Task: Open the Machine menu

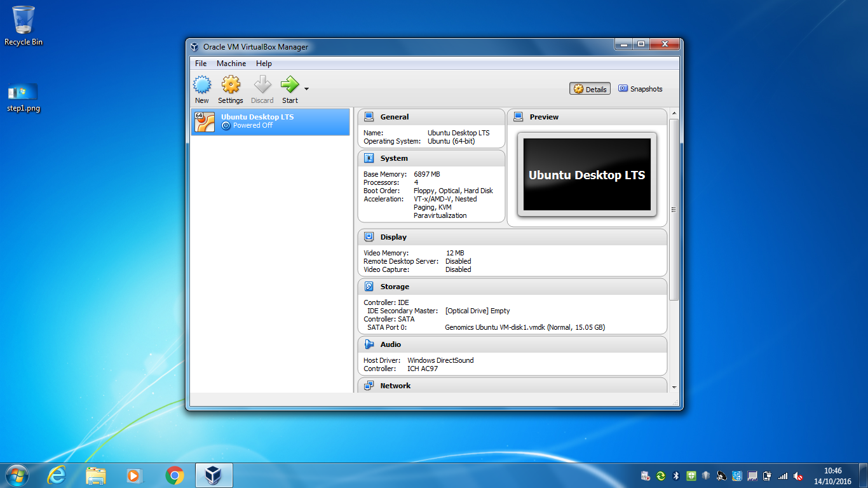Action: point(231,64)
